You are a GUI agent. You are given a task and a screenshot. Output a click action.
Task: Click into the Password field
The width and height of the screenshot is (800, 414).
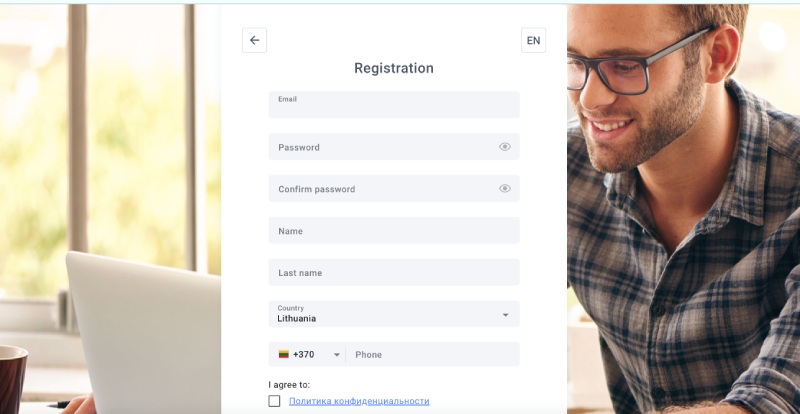(x=394, y=147)
